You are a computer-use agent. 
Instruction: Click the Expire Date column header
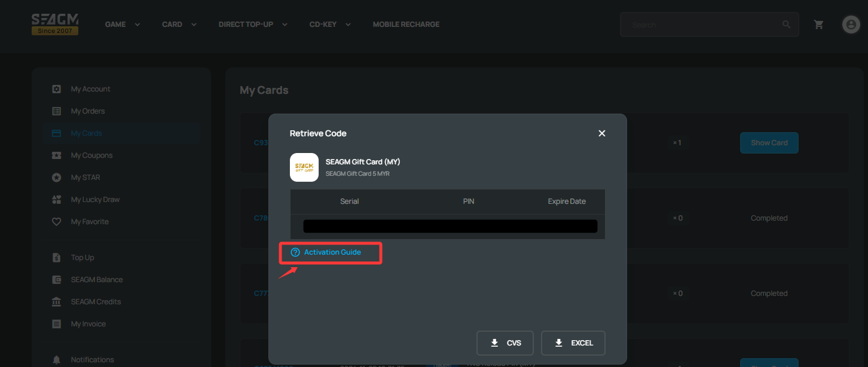point(567,201)
